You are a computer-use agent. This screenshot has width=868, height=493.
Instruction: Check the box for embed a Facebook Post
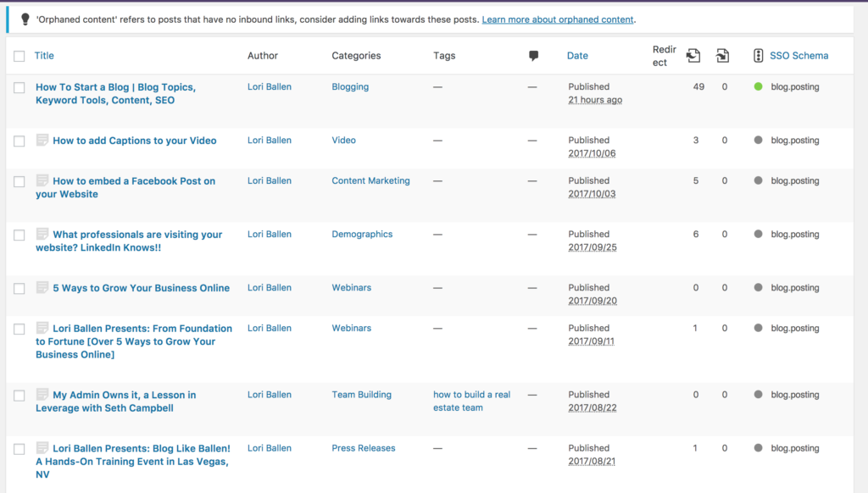(x=19, y=181)
